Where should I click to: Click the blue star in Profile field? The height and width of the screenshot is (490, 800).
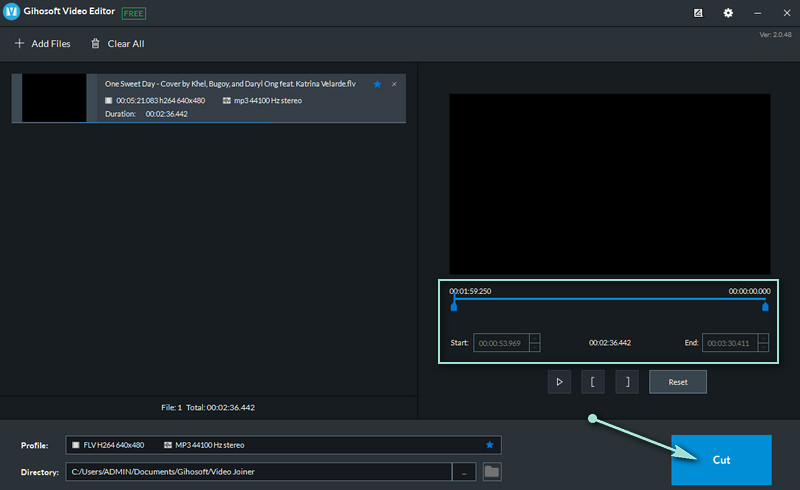[489, 444]
